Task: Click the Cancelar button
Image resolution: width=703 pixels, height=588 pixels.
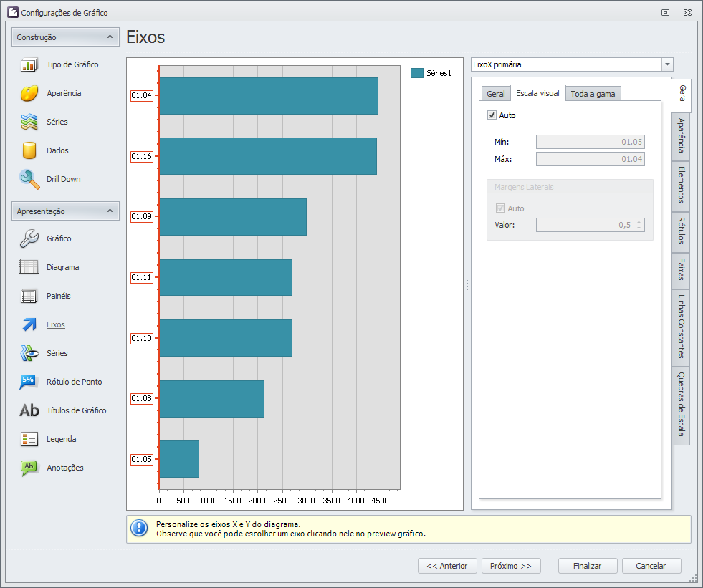Action: [651, 566]
